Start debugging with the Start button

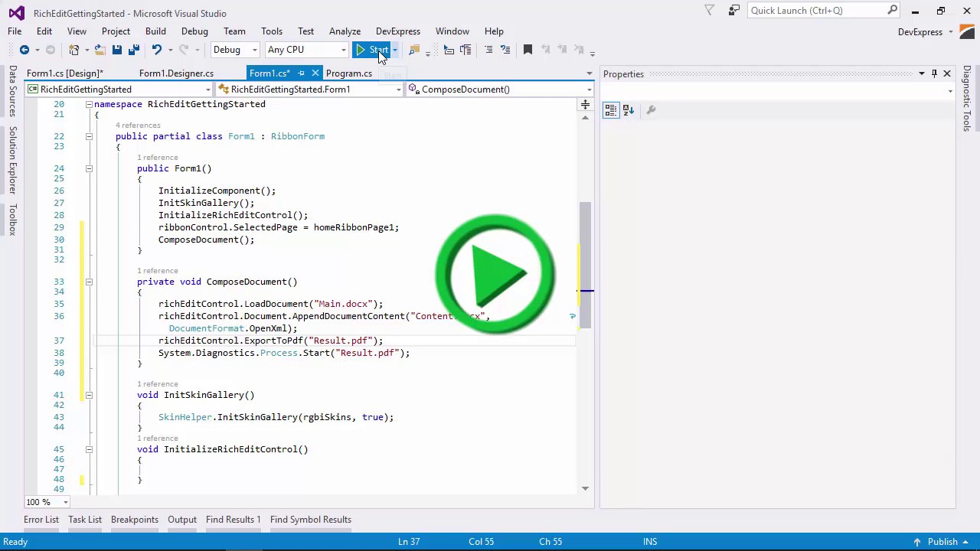373,50
